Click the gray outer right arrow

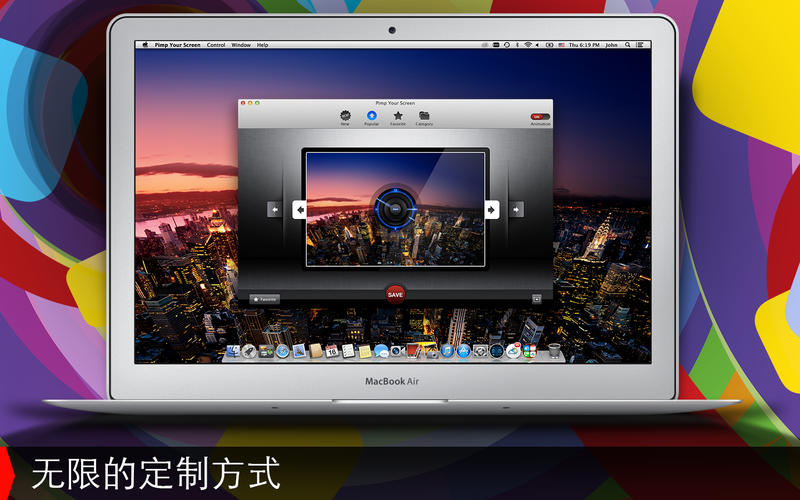[x=516, y=209]
